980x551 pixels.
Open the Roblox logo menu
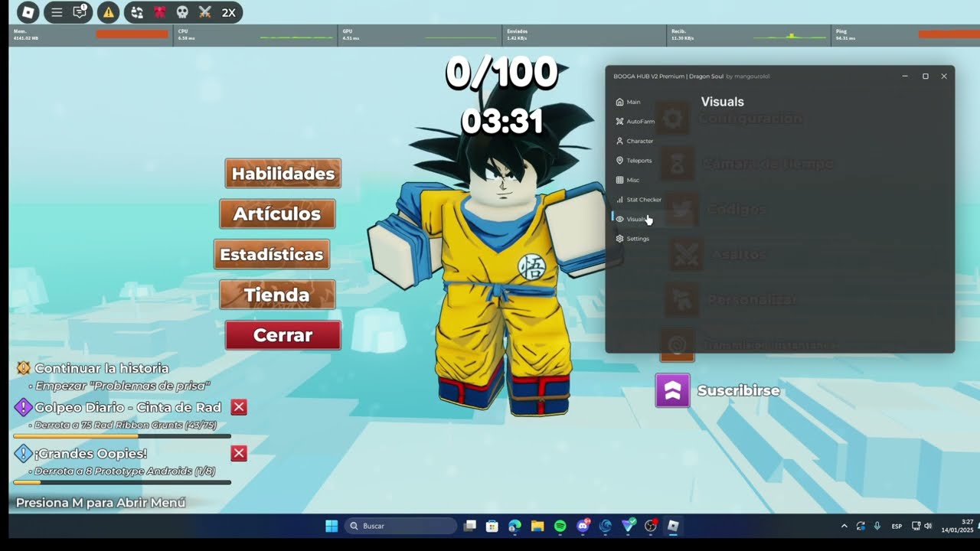[28, 12]
